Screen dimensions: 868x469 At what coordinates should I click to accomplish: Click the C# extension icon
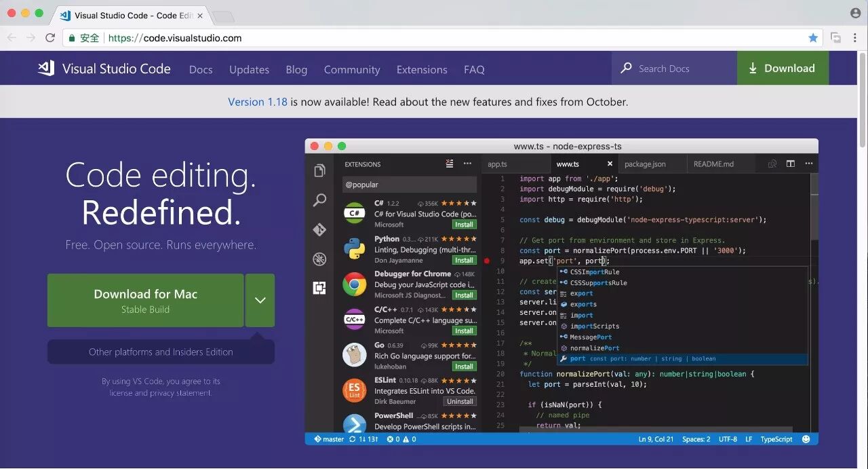(355, 213)
